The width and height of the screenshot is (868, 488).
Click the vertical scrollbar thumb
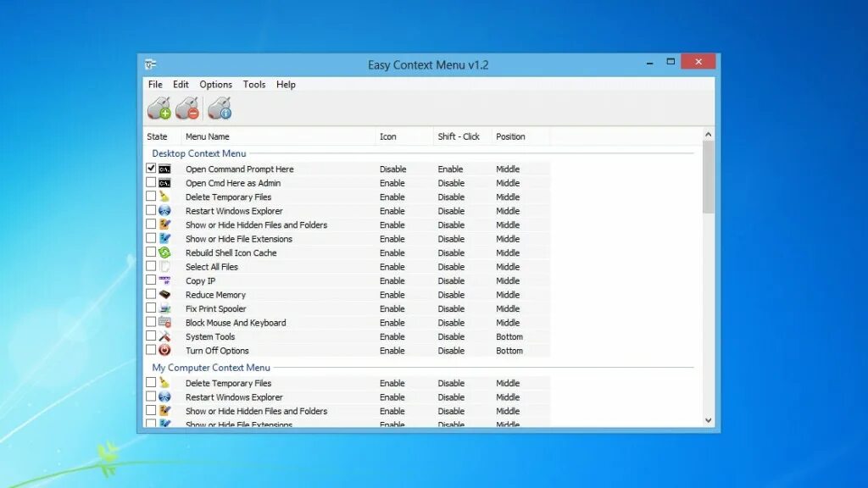coord(708,177)
